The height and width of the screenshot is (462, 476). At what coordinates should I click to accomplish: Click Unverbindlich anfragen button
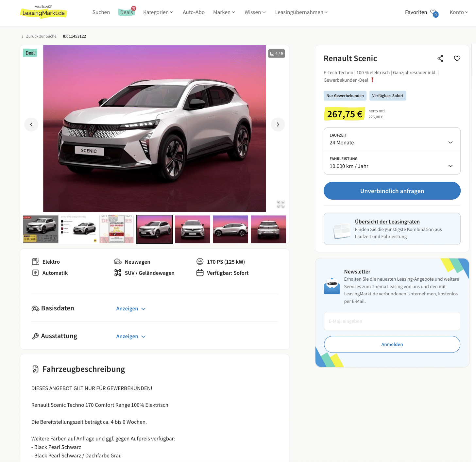[392, 191]
